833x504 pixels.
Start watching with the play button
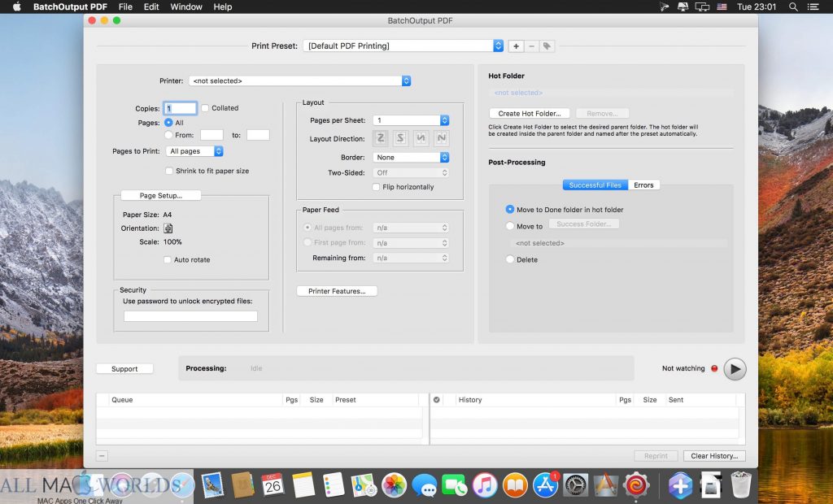pyautogui.click(x=735, y=368)
